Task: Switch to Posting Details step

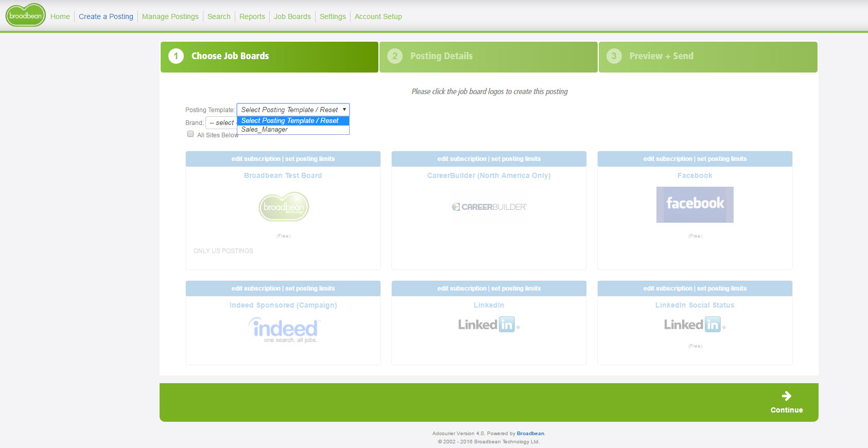Action: [489, 57]
